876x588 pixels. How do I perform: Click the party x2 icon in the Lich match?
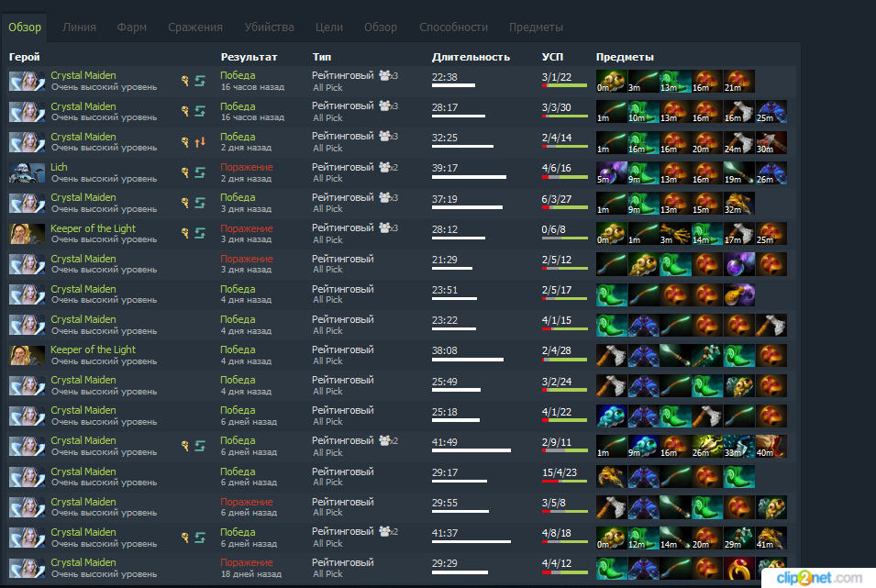[x=387, y=167]
